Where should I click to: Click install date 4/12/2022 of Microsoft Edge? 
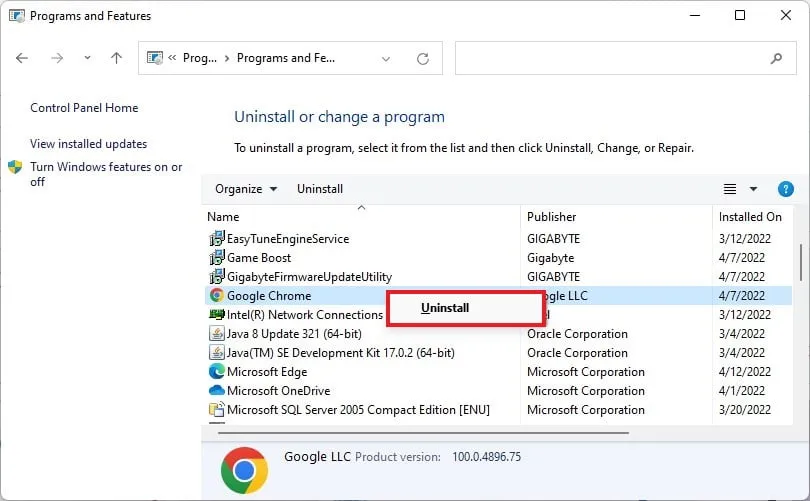click(744, 372)
